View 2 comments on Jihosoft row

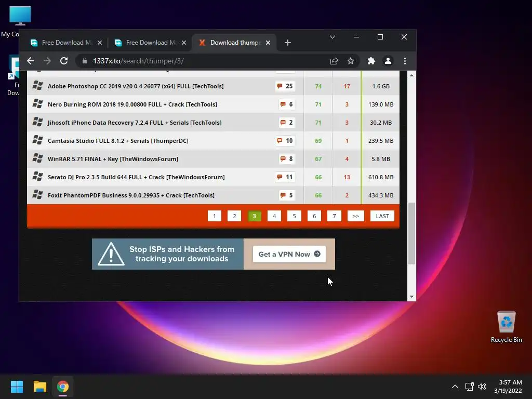287,123
